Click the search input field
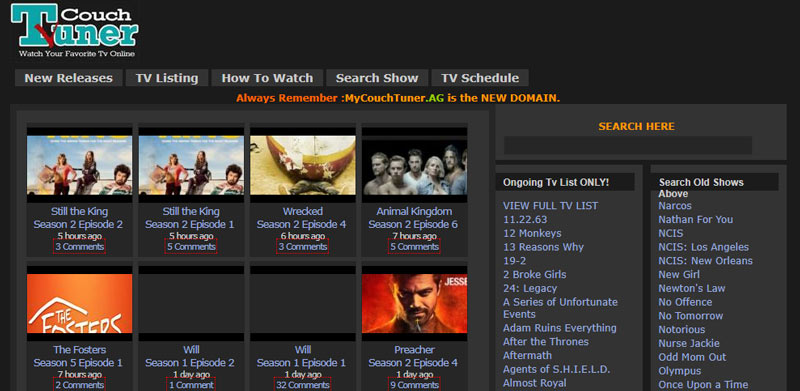The height and width of the screenshot is (391, 800). pyautogui.click(x=628, y=145)
